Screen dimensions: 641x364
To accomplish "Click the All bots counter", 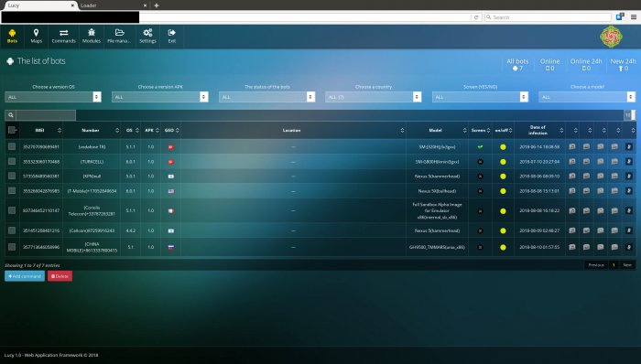I will [517, 64].
